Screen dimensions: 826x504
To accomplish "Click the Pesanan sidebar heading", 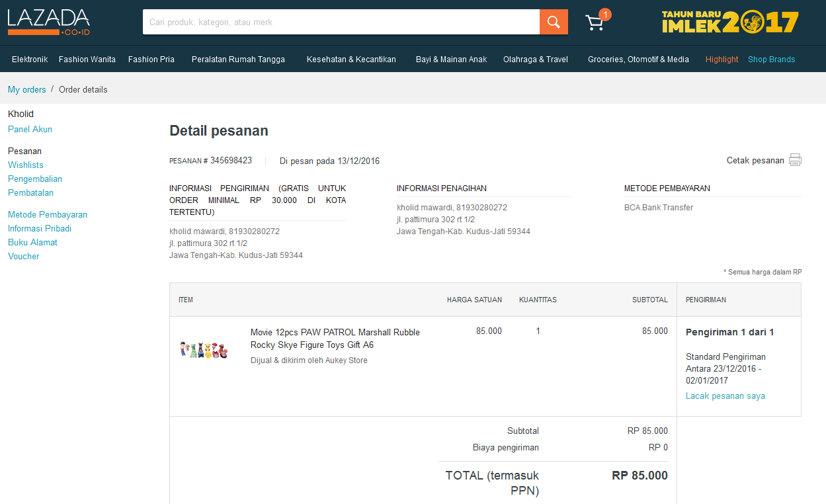I will click(x=24, y=151).
